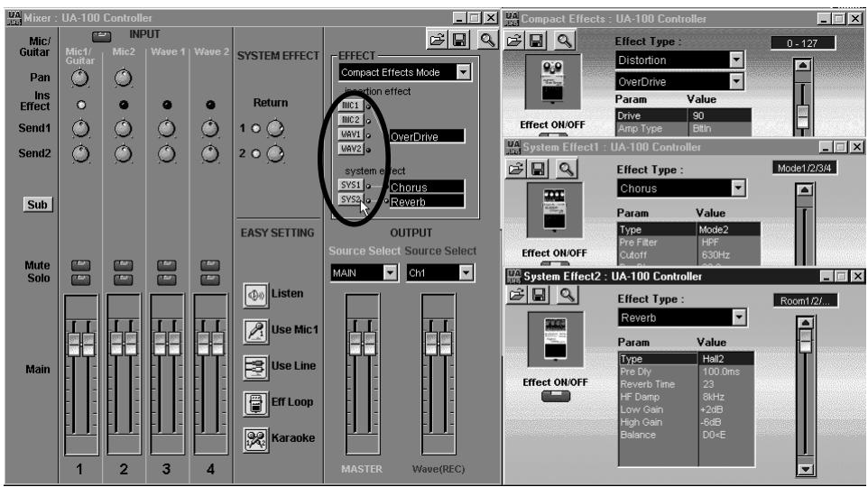Mute channel 4 Wave 2
The width and height of the screenshot is (868, 487).
[210, 266]
